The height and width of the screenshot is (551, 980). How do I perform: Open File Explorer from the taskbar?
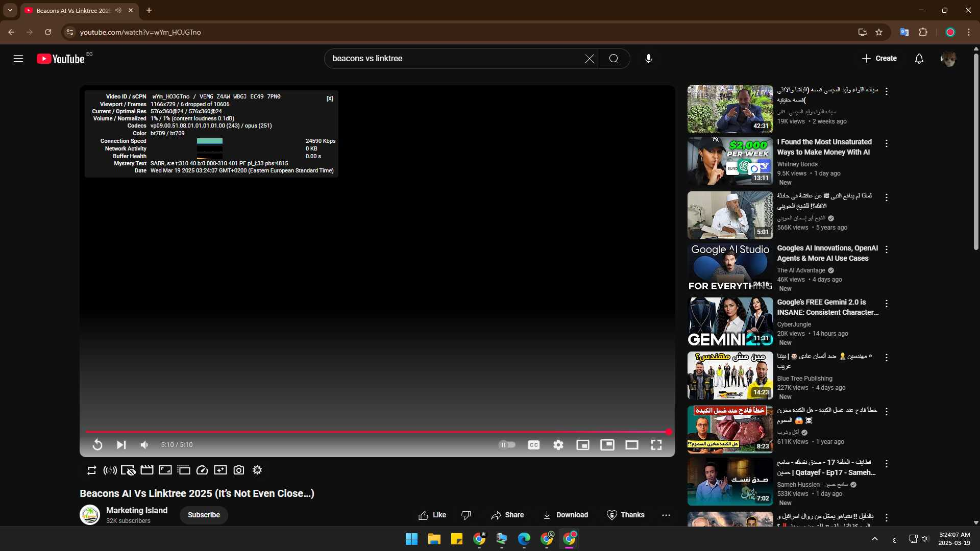pos(434,539)
